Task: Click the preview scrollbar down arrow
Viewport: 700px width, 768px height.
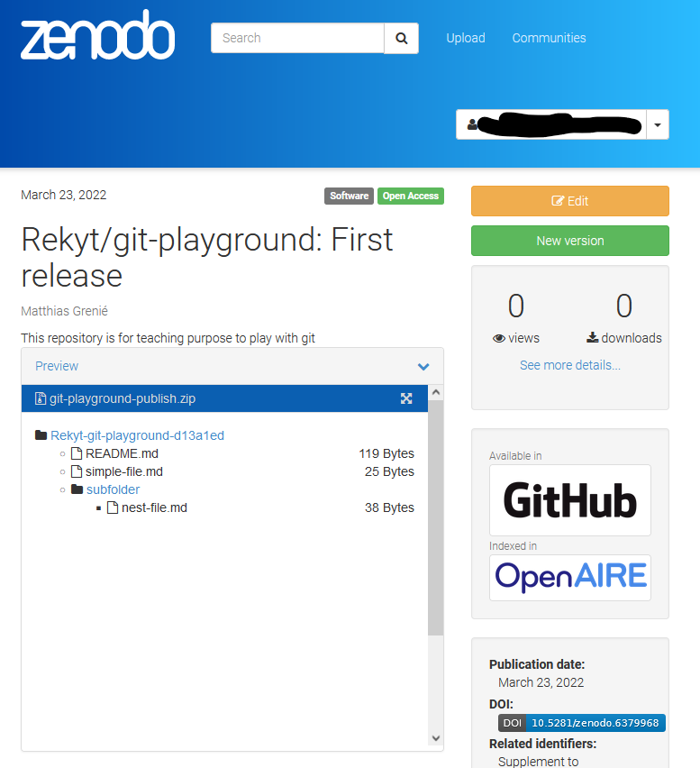Action: click(x=436, y=737)
